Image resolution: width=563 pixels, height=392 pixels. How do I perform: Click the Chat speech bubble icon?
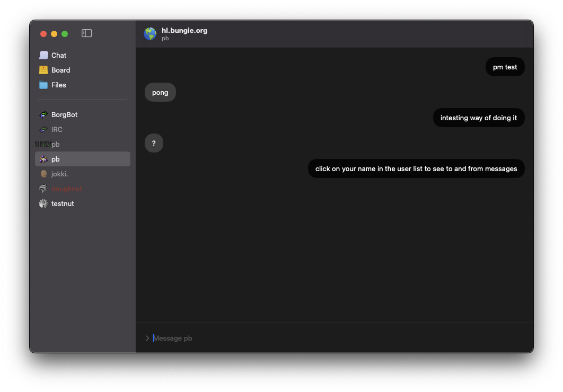43,55
